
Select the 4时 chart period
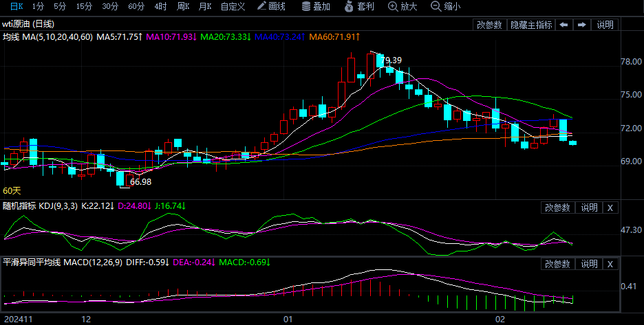click(160, 6)
